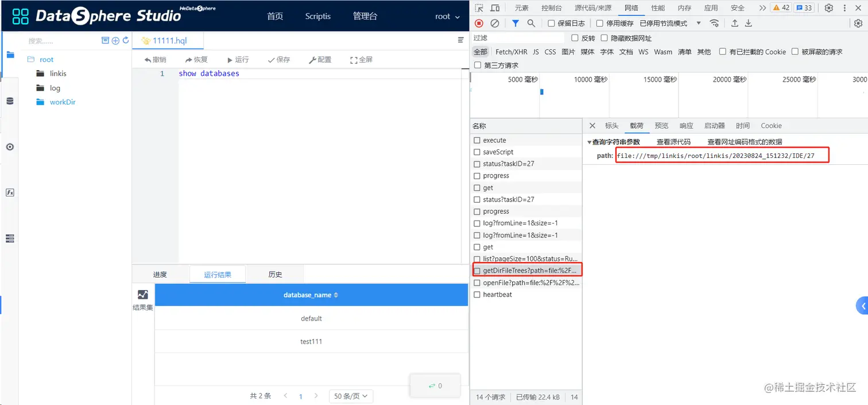Open the result set chart icon
Image resolution: width=868 pixels, height=405 pixels.
point(143,295)
